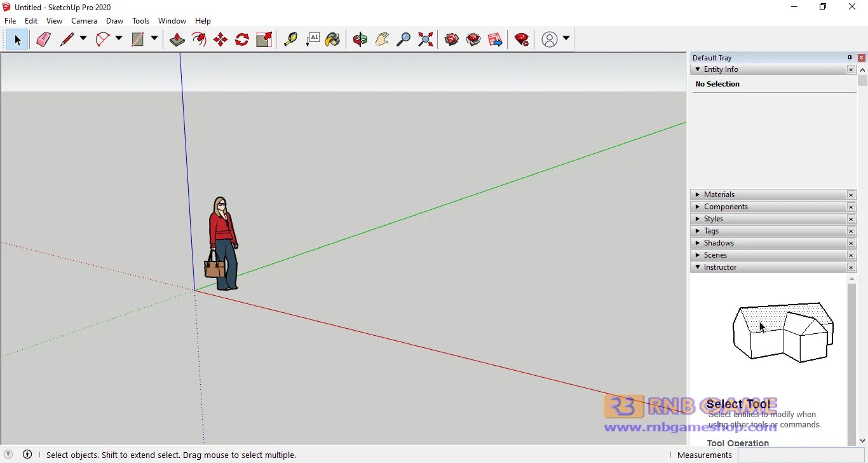The height and width of the screenshot is (463, 868).
Task: Open the 3D Warehouse
Action: [451, 39]
